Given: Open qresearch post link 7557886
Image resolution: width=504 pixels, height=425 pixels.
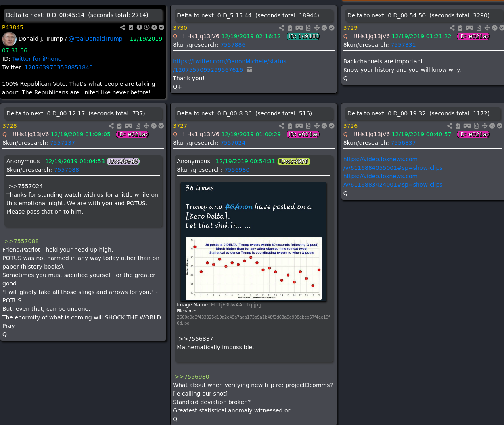Looking at the screenshot, I should (x=233, y=45).
